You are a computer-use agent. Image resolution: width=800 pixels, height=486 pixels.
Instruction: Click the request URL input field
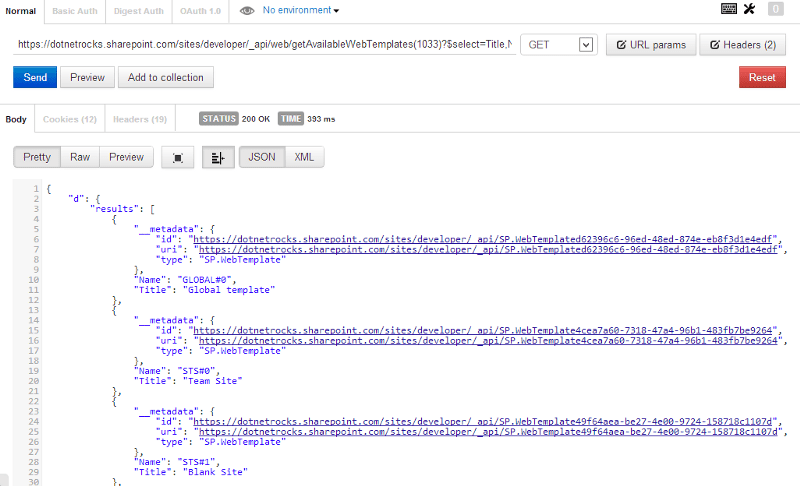265,45
